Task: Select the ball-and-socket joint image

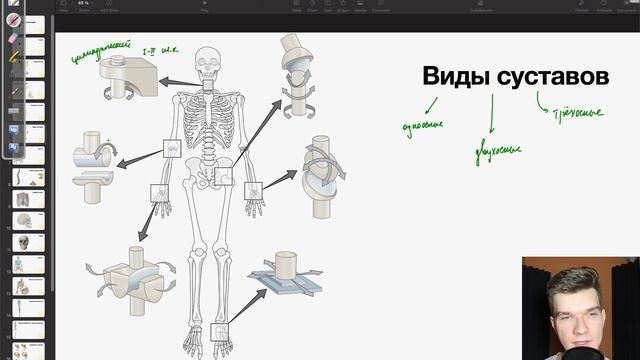Action: [298, 77]
